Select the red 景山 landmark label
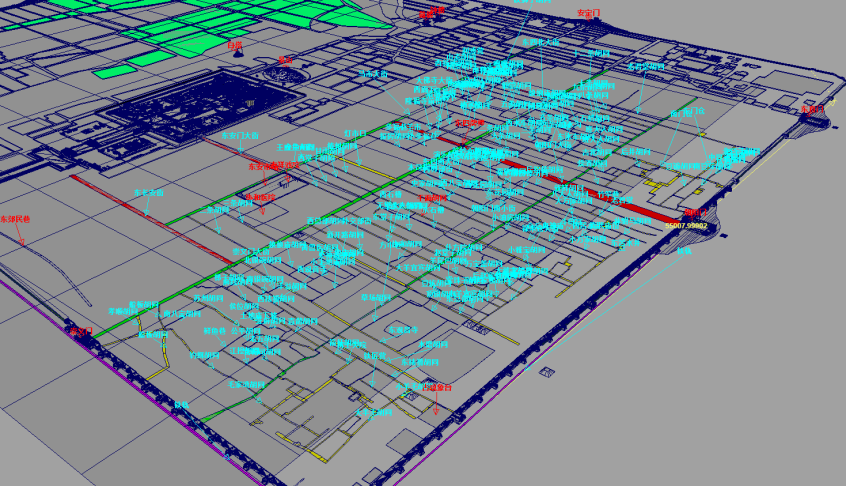Viewport: 847px width, 486px height. [x=285, y=60]
